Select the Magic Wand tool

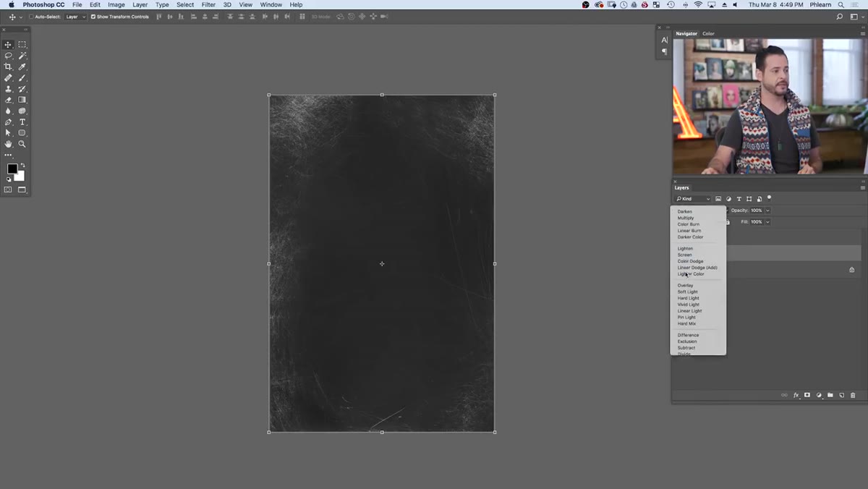click(x=22, y=56)
